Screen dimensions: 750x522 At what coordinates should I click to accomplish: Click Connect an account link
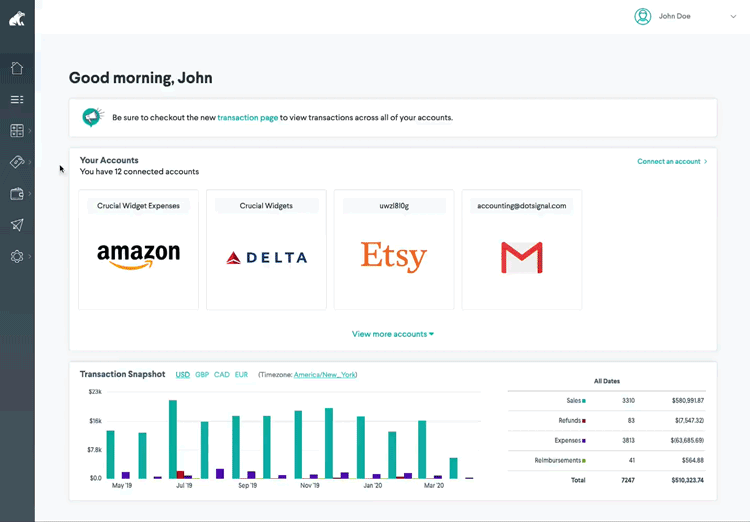(671, 161)
